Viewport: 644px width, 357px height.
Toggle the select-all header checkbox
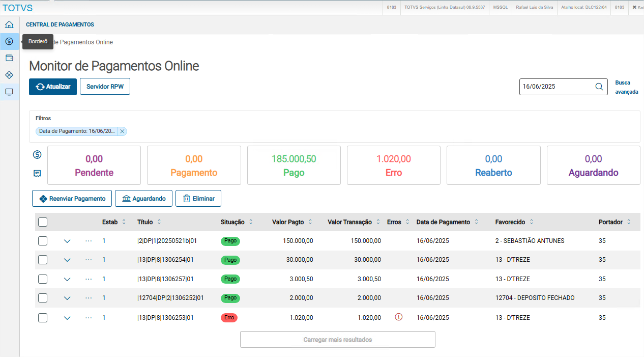click(43, 222)
